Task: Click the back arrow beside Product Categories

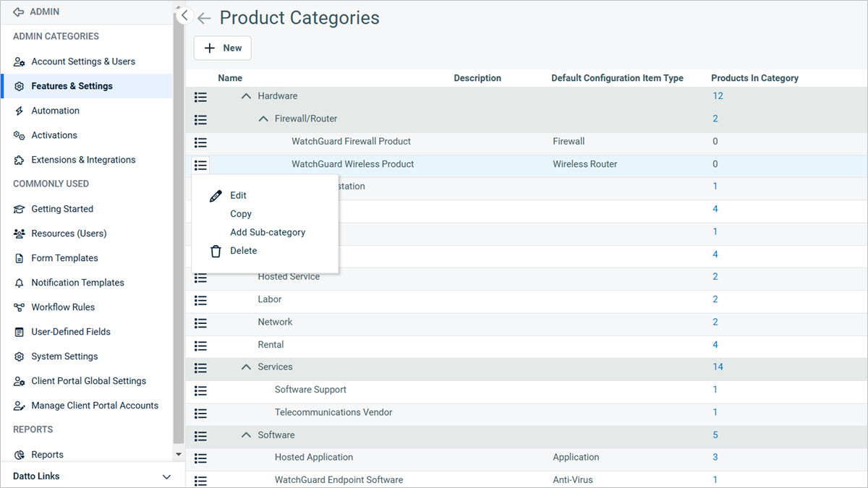Action: 204,19
